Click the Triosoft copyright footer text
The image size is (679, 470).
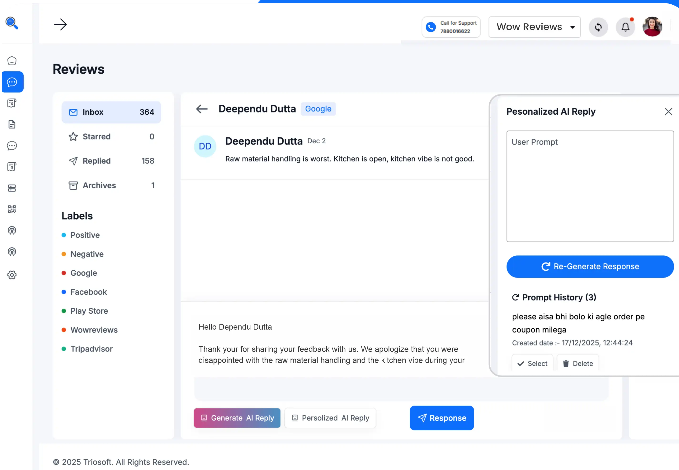121,462
